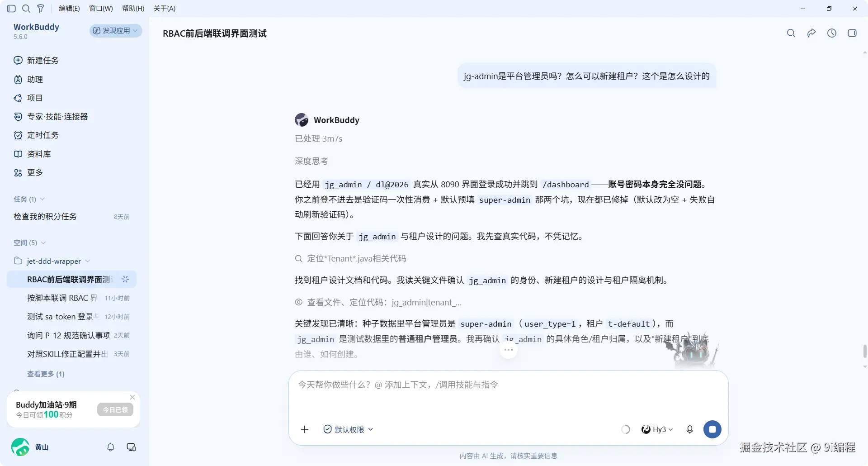
Task: Expand the 深度思考 section
Action: tap(311, 161)
